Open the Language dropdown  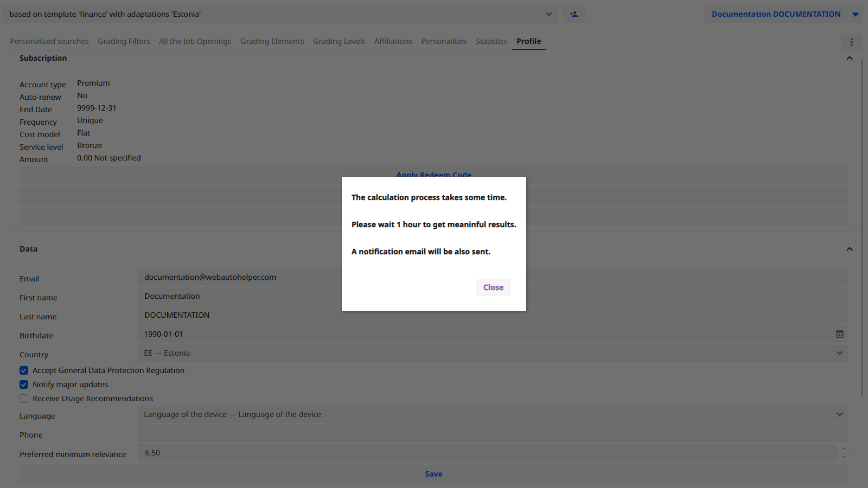(x=839, y=415)
